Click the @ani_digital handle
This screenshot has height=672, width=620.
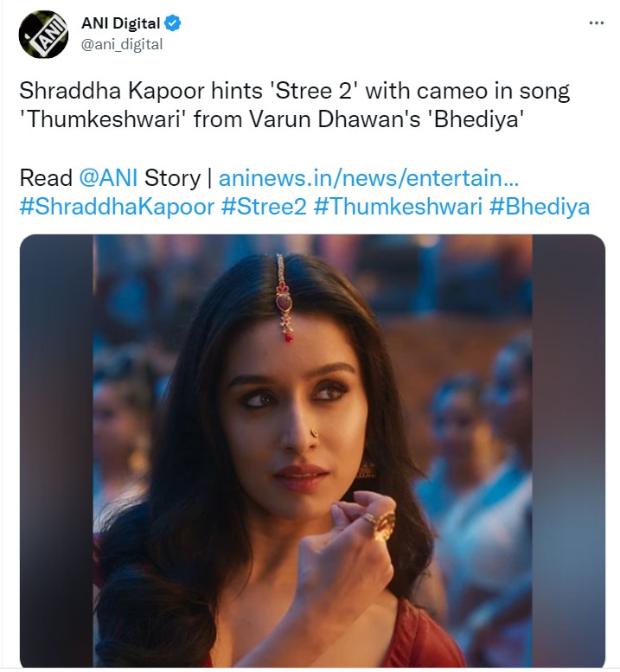[122, 44]
